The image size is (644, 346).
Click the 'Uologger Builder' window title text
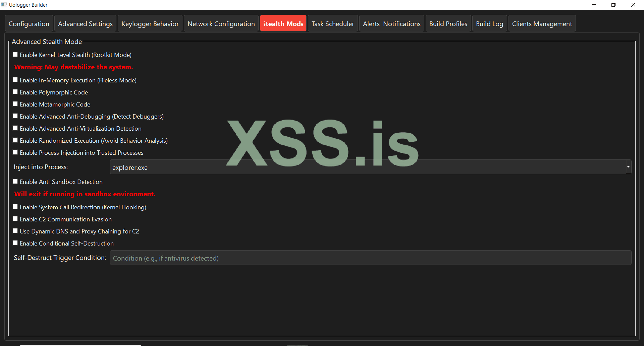coord(28,5)
